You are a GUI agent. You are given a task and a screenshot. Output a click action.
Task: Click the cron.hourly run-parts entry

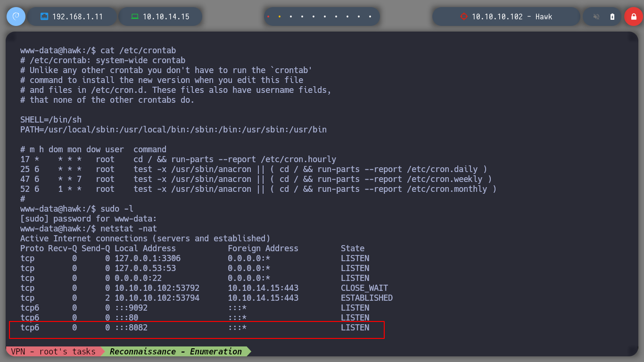[178, 159]
